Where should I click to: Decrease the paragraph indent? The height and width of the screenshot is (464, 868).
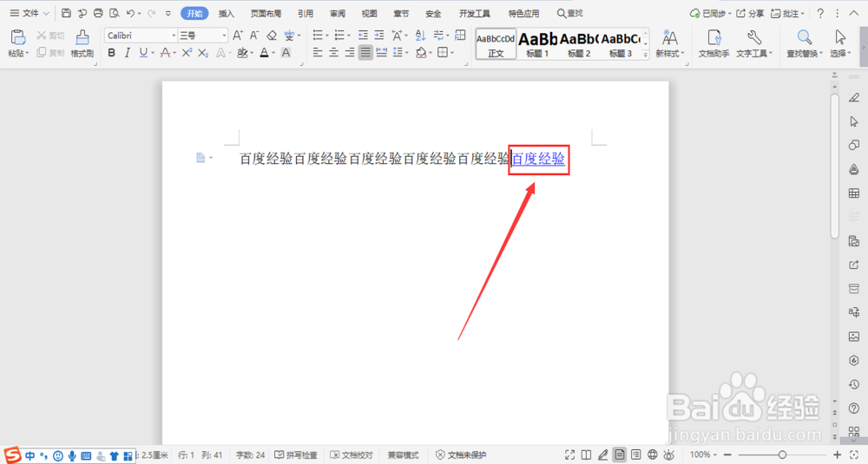tap(363, 36)
